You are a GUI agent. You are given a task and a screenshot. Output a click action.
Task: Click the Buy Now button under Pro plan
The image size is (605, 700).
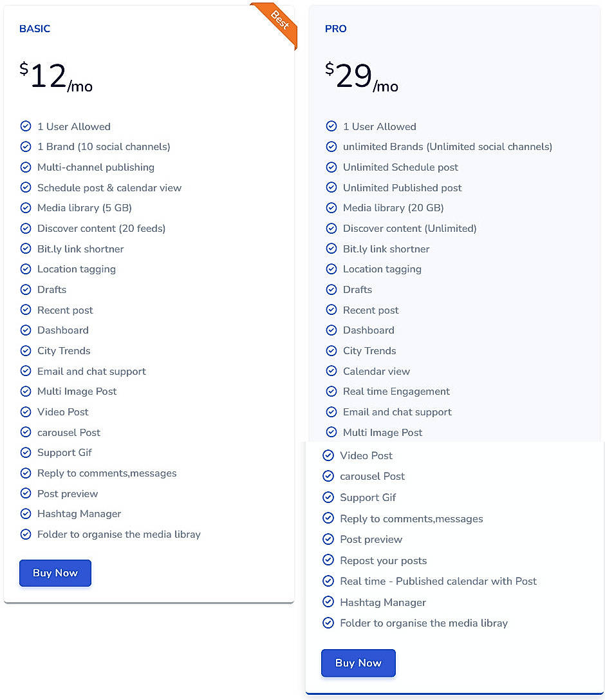click(358, 663)
